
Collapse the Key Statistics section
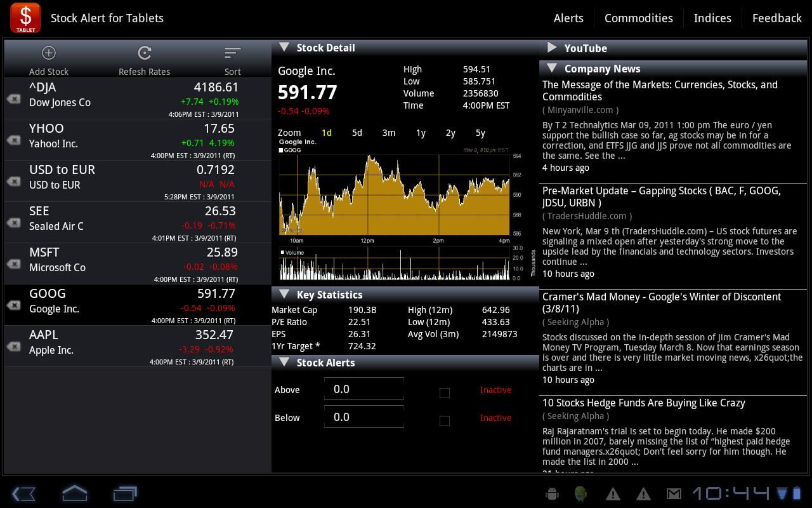click(284, 294)
